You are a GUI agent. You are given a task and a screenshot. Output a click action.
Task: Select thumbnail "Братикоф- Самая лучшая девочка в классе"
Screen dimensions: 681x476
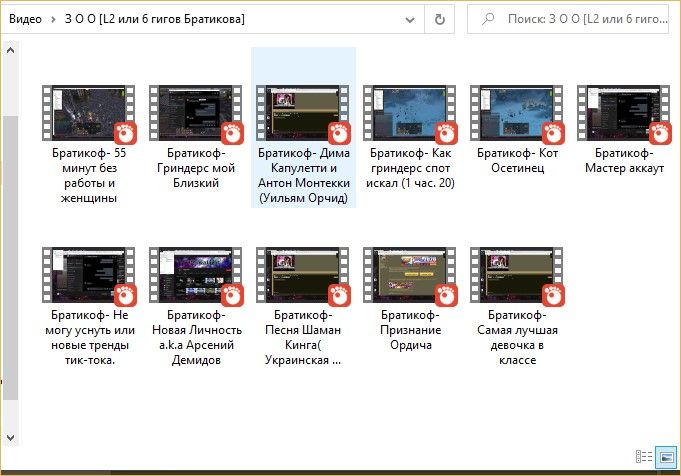[x=516, y=275]
